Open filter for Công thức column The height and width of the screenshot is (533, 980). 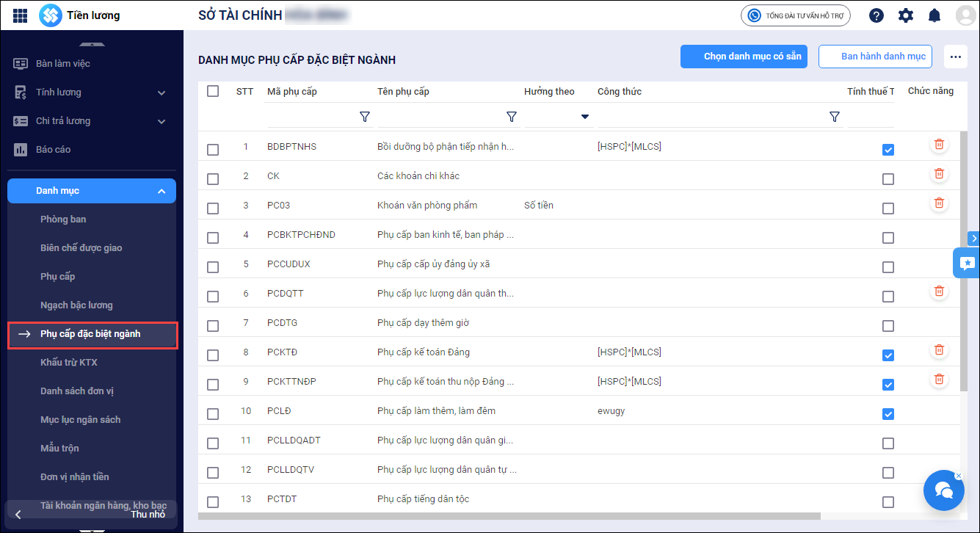(834, 117)
